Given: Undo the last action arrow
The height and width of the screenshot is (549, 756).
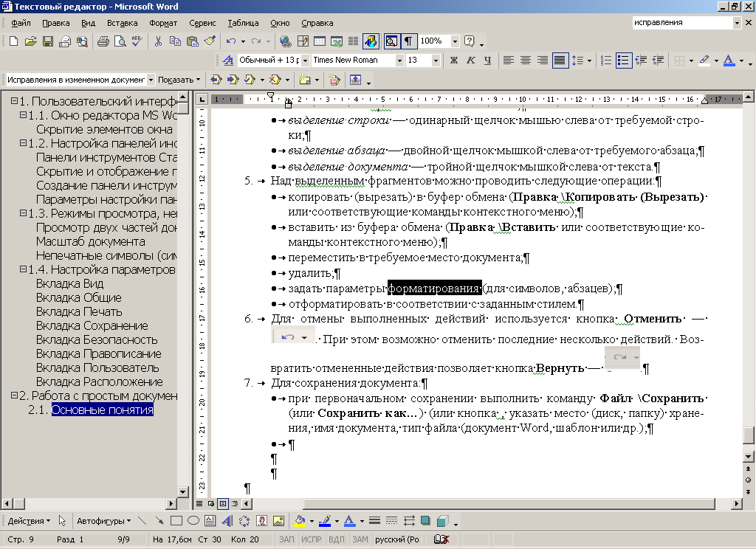Looking at the screenshot, I should 231,41.
